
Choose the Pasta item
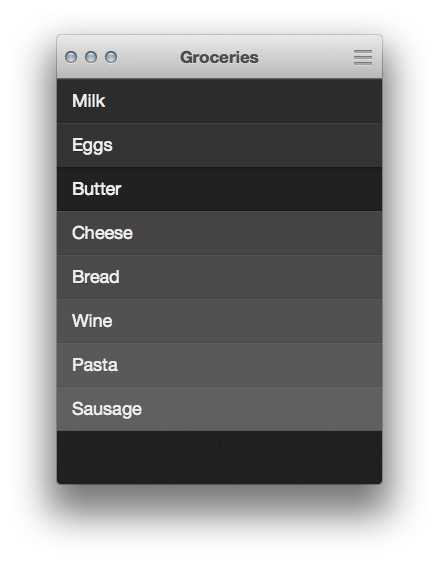[x=219, y=365]
